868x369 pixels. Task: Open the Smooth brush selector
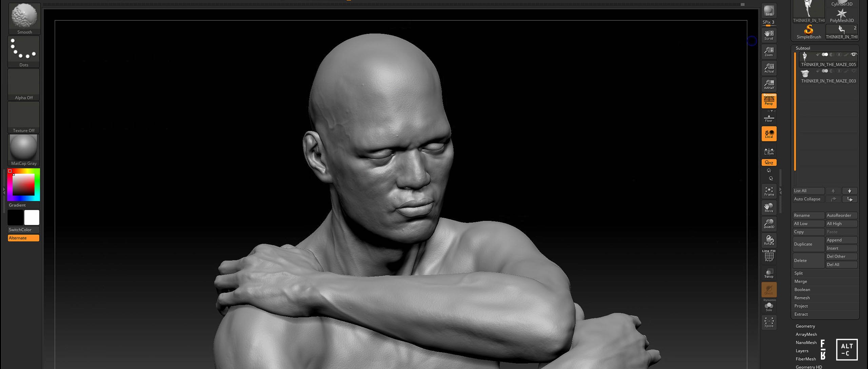pyautogui.click(x=24, y=19)
